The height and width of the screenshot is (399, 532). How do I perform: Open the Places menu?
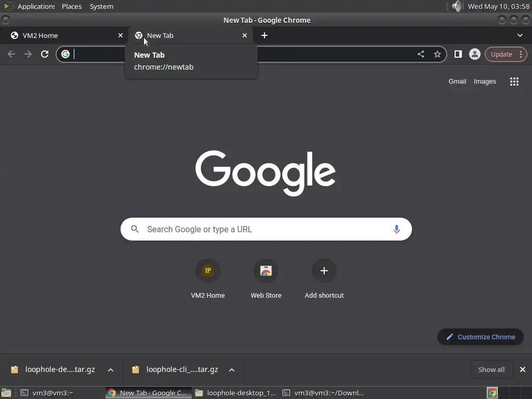click(x=72, y=6)
